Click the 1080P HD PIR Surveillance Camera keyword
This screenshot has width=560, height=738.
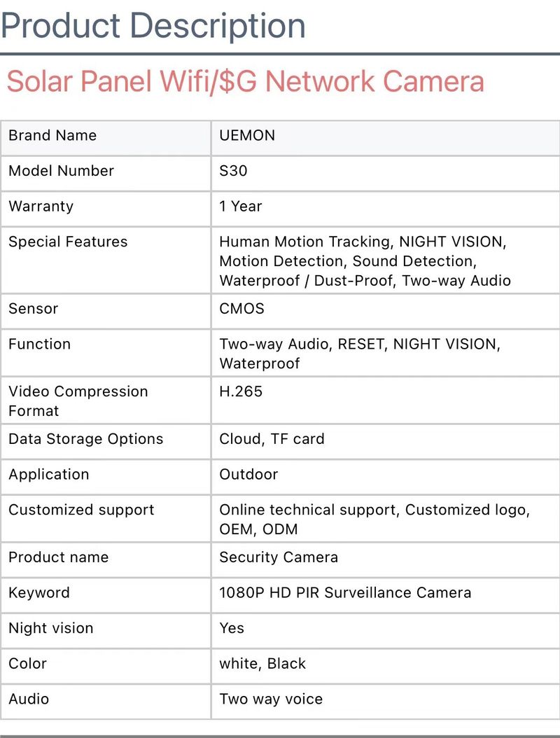pyautogui.click(x=345, y=593)
